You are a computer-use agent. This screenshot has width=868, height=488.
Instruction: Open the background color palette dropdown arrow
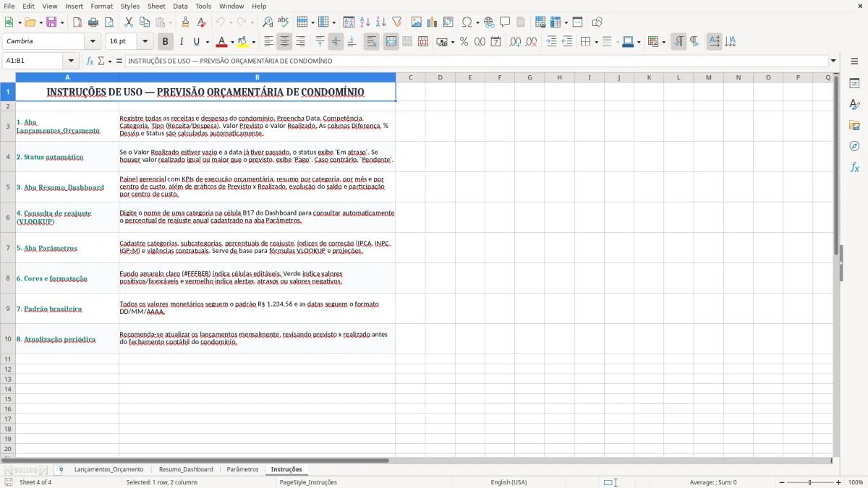pos(253,42)
